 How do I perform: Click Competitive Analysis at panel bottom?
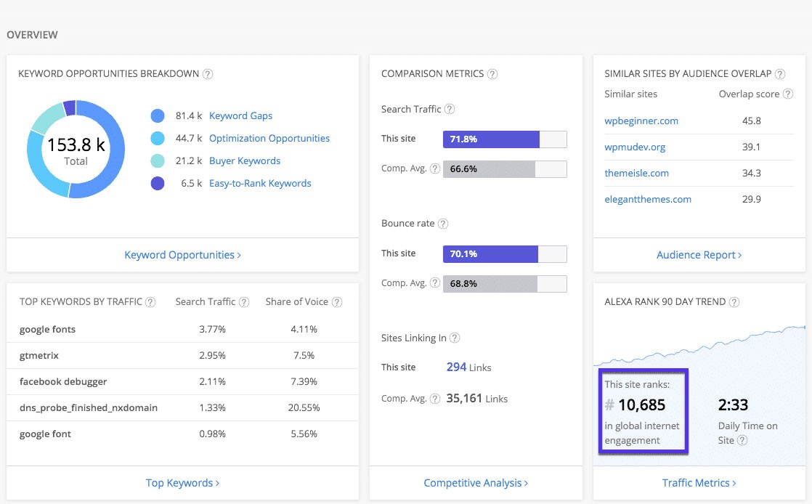coord(475,482)
